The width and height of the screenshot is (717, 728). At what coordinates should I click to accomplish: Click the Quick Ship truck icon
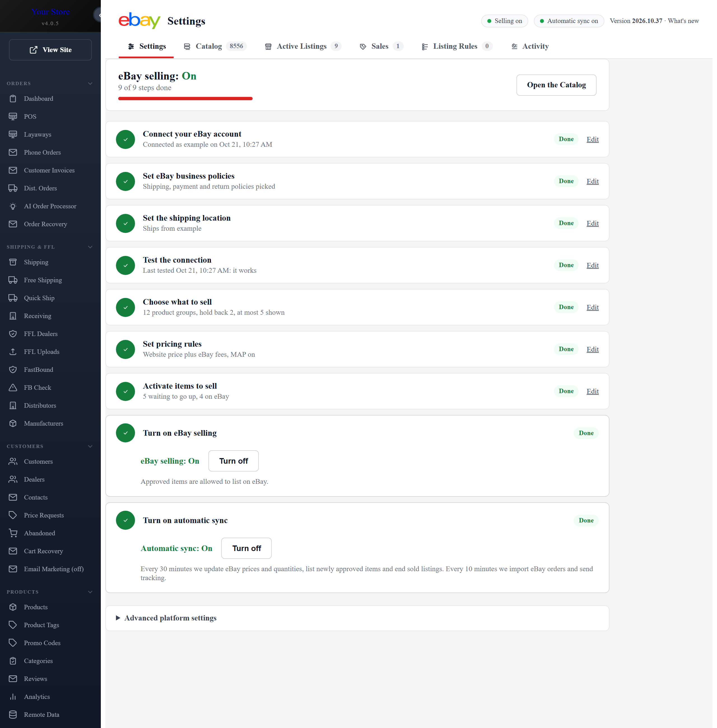click(x=13, y=298)
